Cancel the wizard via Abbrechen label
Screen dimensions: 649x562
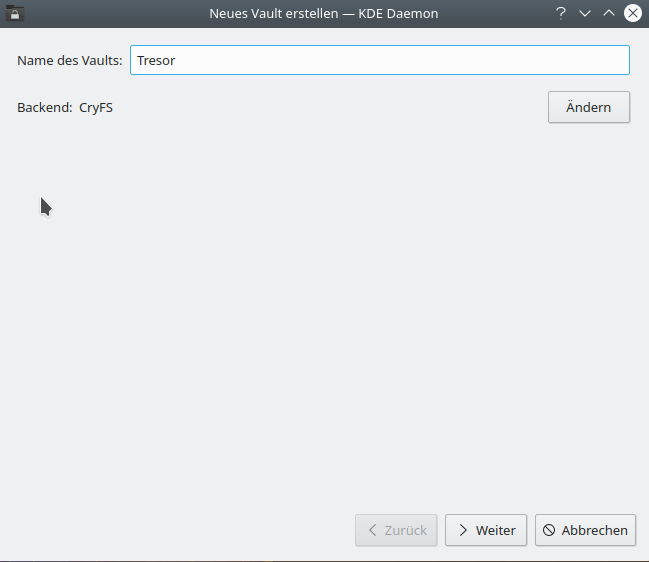pos(594,530)
